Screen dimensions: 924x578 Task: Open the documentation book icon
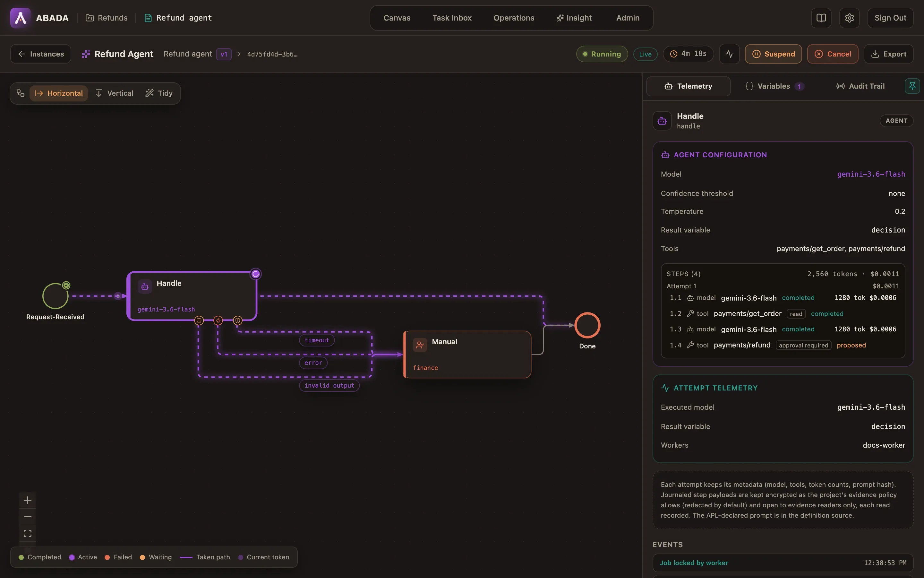[821, 18]
